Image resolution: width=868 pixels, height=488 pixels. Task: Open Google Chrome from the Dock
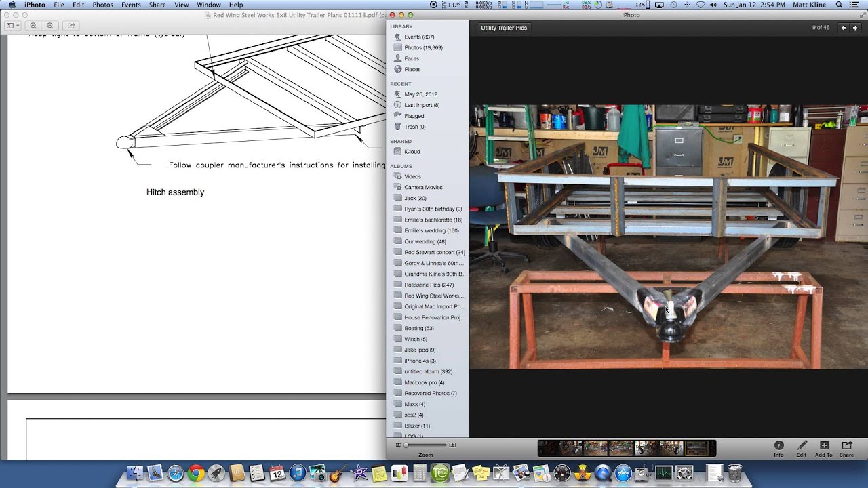click(x=196, y=472)
